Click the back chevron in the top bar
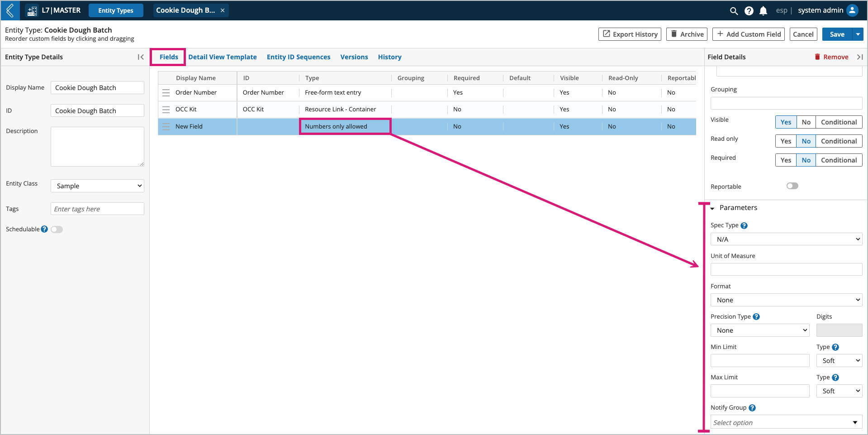 tap(10, 10)
